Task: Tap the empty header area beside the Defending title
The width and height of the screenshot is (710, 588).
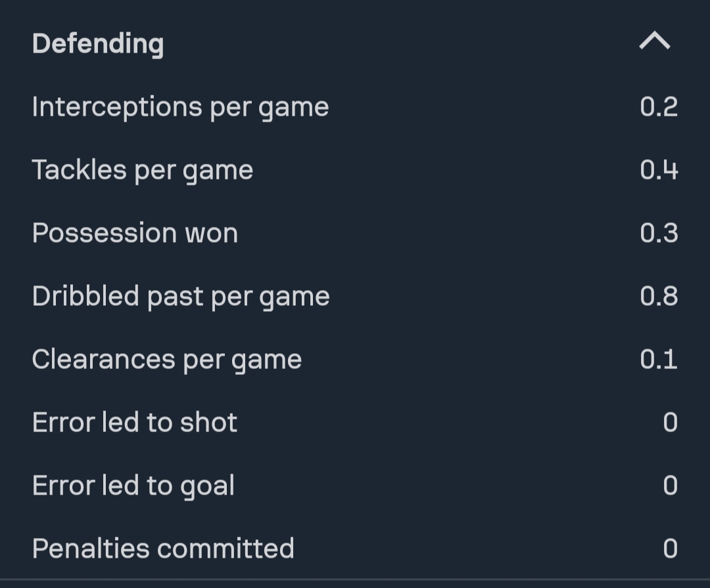Action: coord(394,44)
